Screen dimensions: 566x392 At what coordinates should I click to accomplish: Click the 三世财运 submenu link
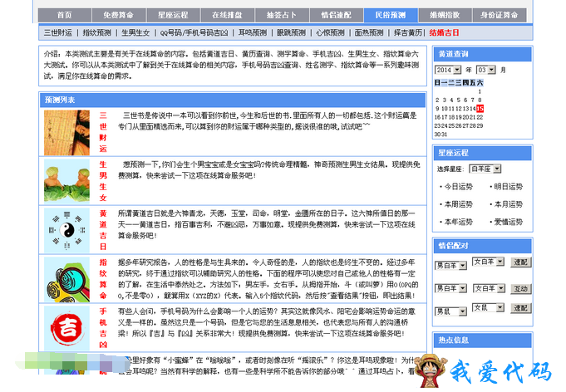[57, 33]
